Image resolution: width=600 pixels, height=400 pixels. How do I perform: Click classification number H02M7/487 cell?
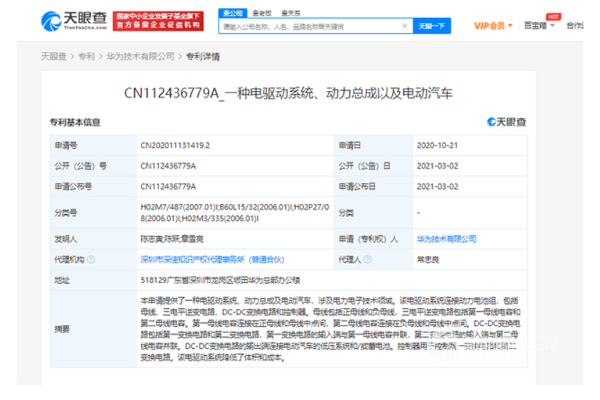tap(235, 213)
